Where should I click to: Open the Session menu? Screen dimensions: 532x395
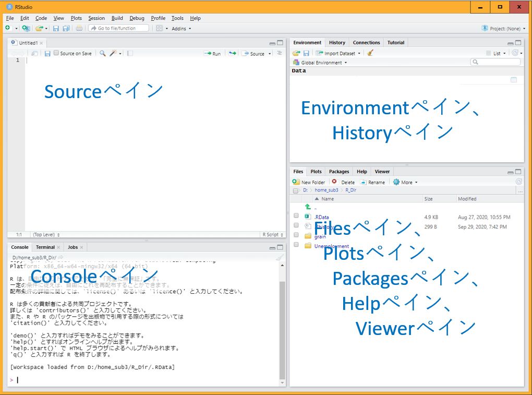[x=96, y=18]
